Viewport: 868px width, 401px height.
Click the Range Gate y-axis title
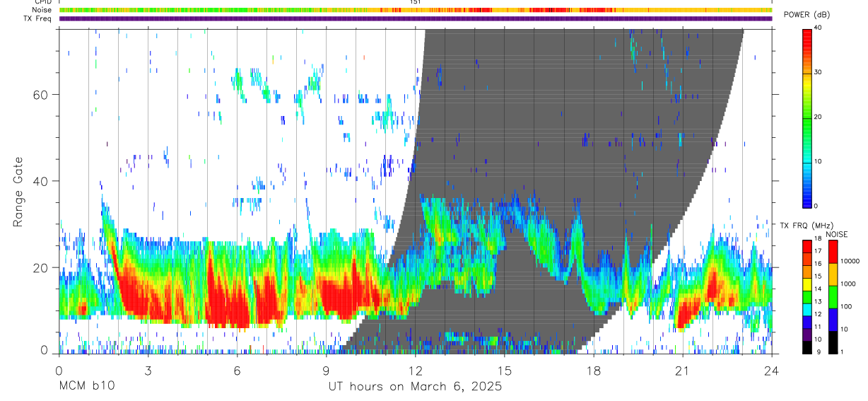click(18, 192)
